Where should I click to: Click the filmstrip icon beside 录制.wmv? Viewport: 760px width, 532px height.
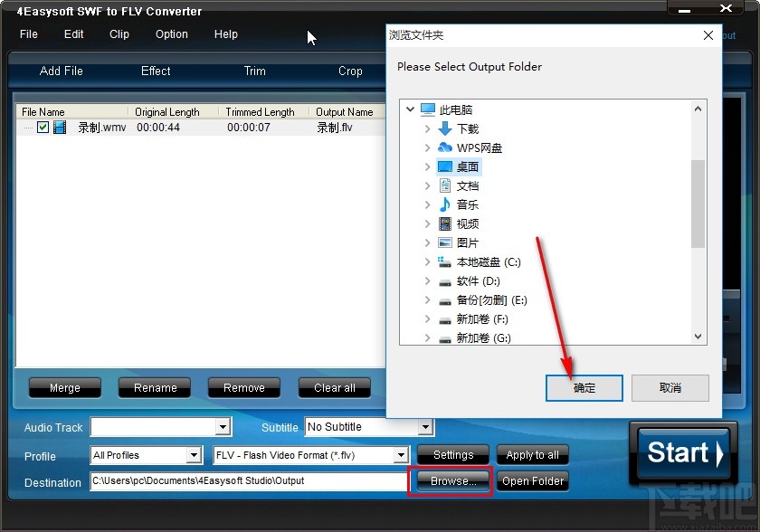(59, 127)
